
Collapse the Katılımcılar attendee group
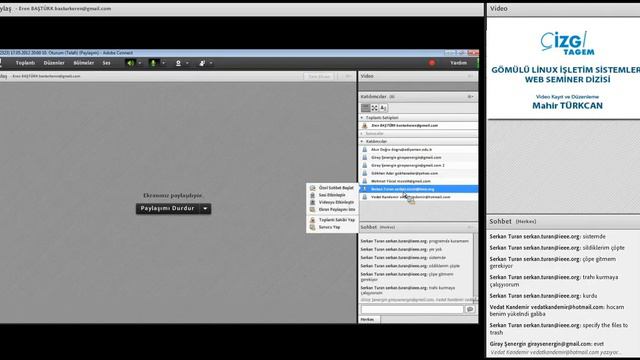click(x=362, y=141)
